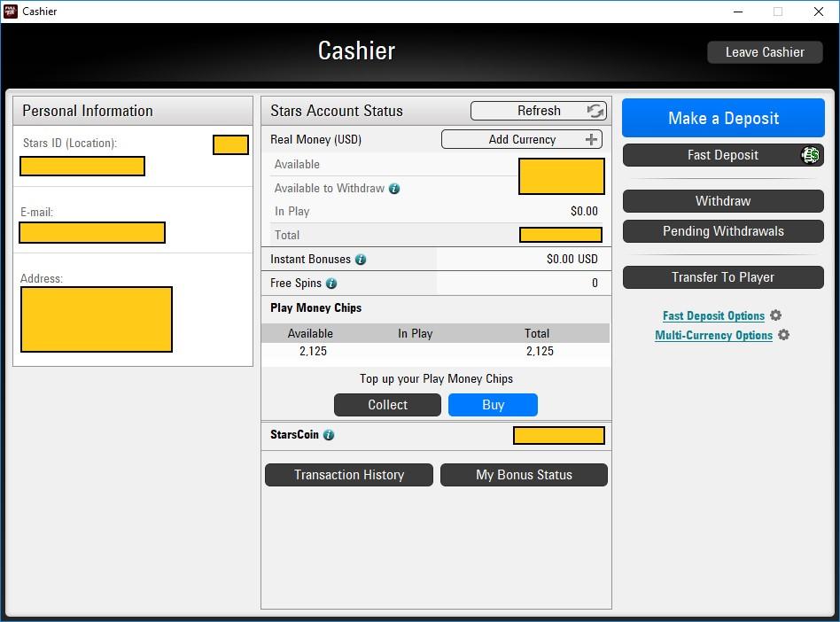Click the Personal Information panel header
This screenshot has width=840, height=622.
(133, 111)
